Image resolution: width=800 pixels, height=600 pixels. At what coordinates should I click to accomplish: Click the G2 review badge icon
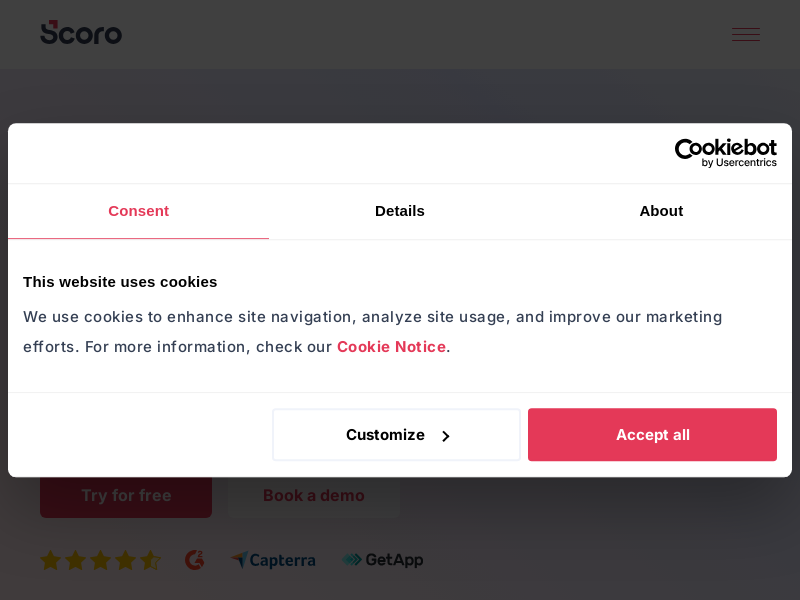(x=195, y=560)
